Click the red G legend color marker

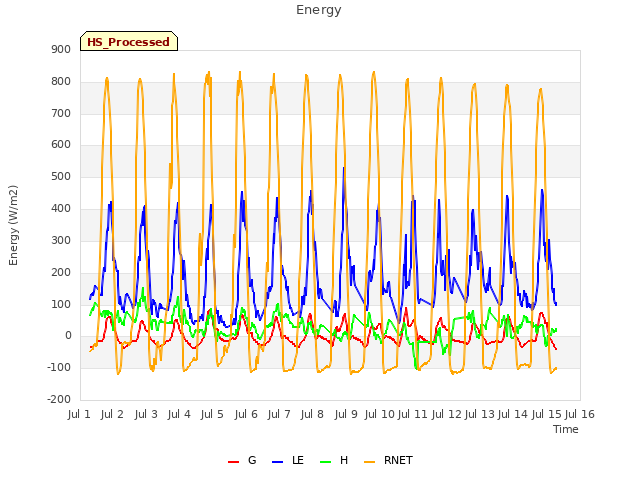tap(233, 462)
